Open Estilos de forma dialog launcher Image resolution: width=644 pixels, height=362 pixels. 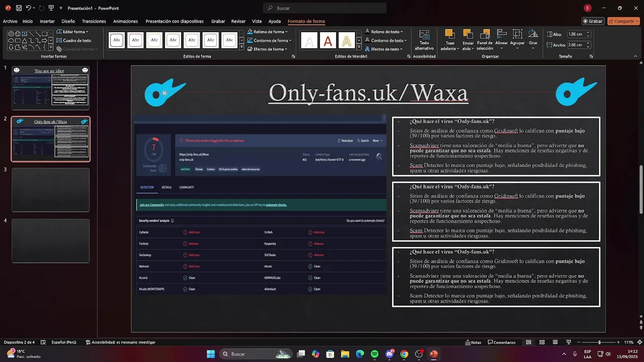tap(293, 57)
